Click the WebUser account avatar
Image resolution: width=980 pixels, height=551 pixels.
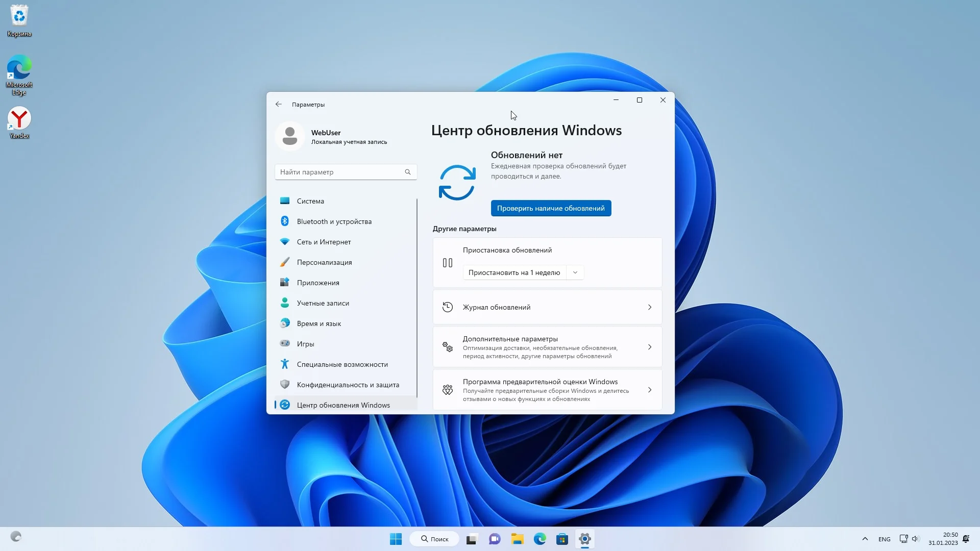pyautogui.click(x=290, y=136)
